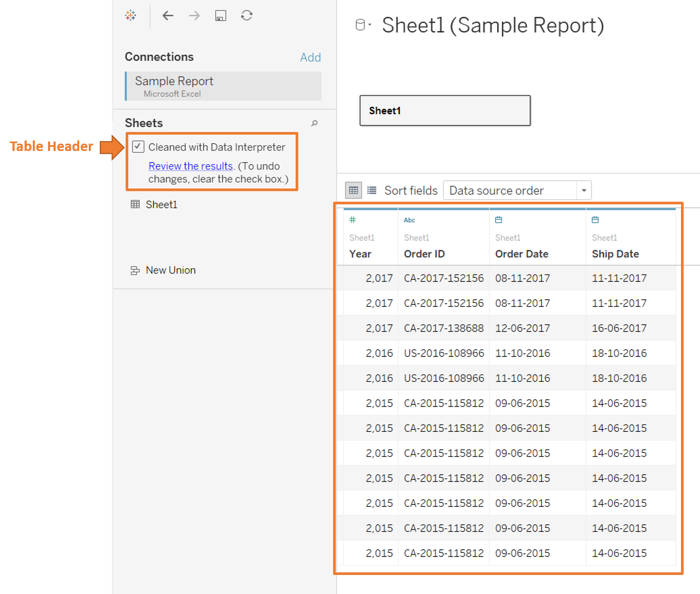
Task: Go back with the left arrow icon
Action: [x=168, y=15]
